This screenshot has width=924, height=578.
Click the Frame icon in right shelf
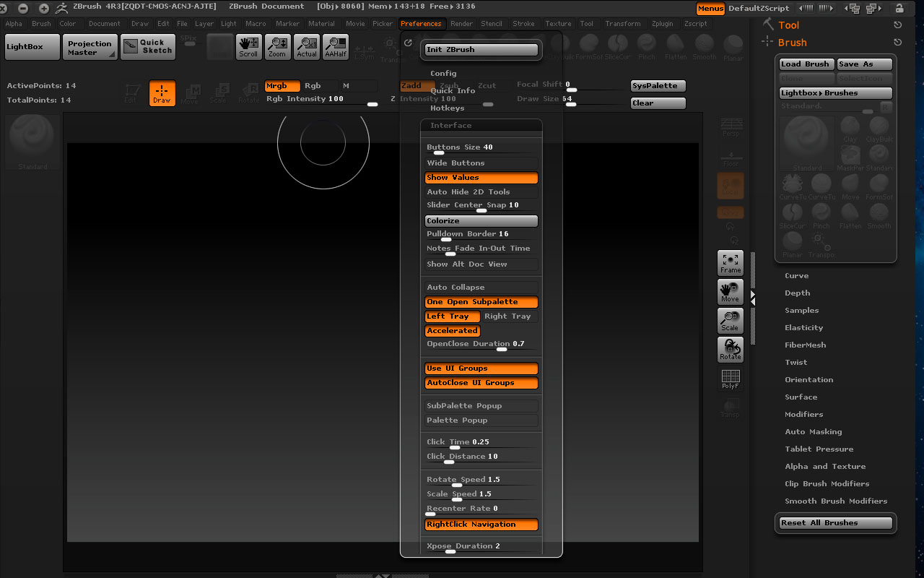pos(731,263)
